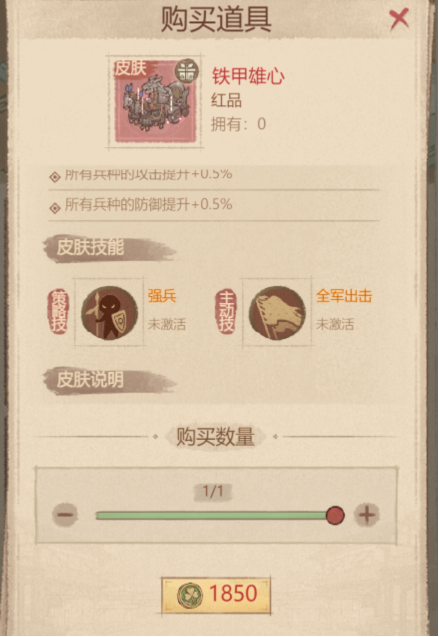Click the 皮肤 tag on item thumbnail
439x637 pixels.
130,68
